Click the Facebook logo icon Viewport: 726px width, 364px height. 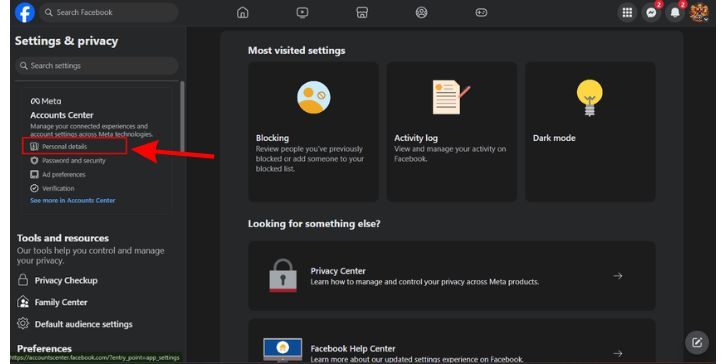(x=25, y=13)
